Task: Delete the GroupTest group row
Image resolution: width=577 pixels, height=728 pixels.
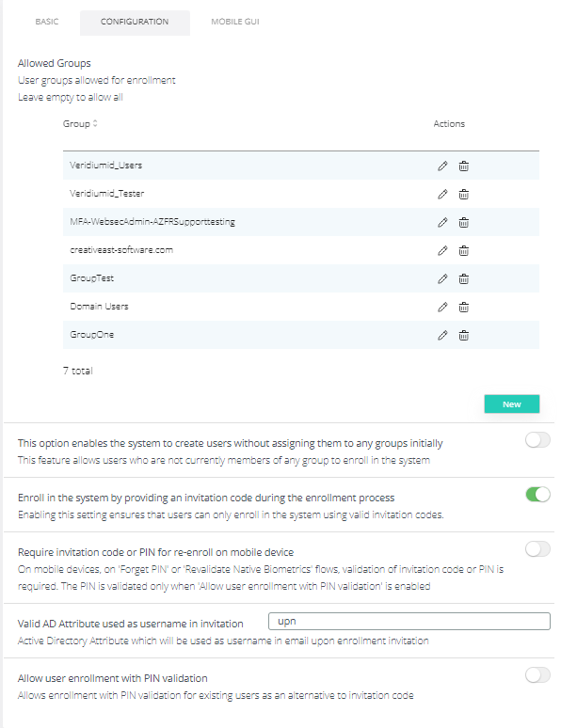Action: [464, 279]
